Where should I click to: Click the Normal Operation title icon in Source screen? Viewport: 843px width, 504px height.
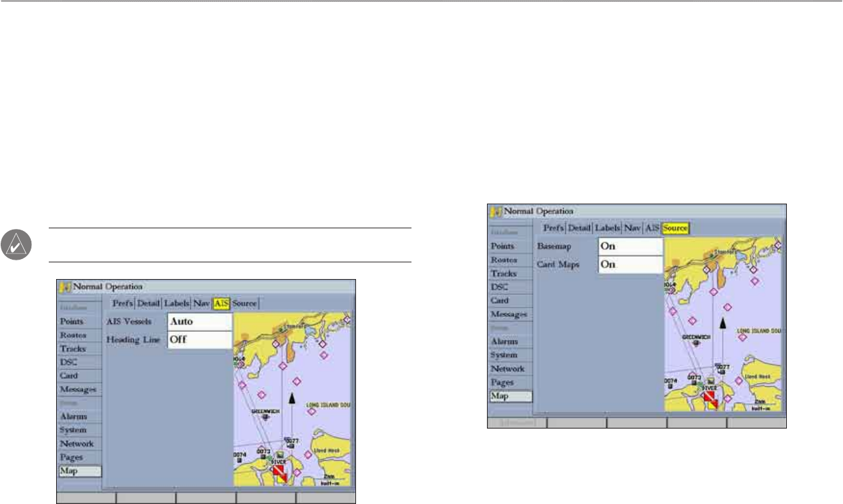pos(495,211)
